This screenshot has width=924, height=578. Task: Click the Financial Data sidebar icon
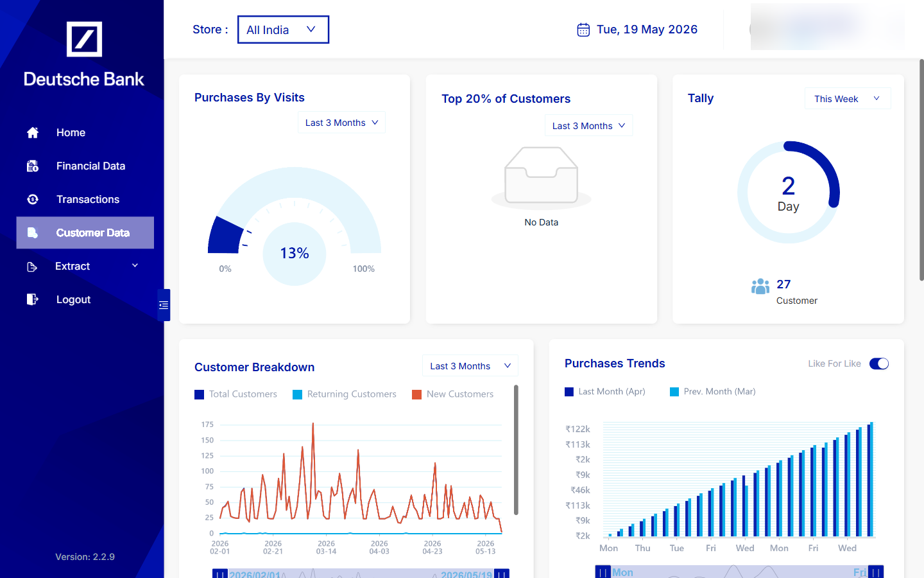pos(33,166)
